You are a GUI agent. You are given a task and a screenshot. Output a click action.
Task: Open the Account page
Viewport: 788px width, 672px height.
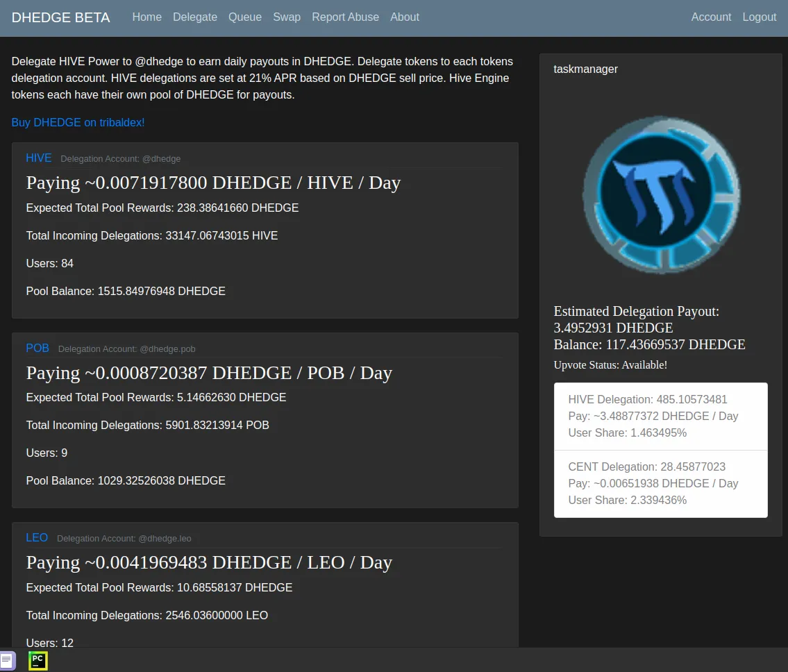(711, 17)
